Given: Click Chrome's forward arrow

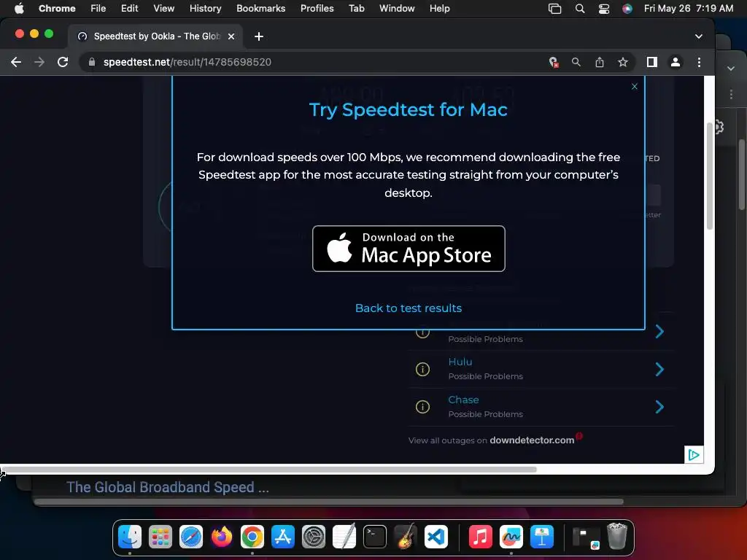Looking at the screenshot, I should click(39, 62).
